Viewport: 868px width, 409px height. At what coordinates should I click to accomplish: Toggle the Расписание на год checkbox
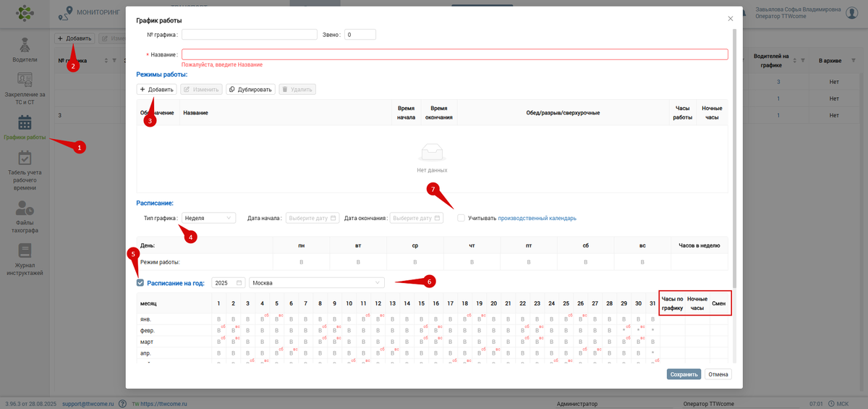[140, 283]
